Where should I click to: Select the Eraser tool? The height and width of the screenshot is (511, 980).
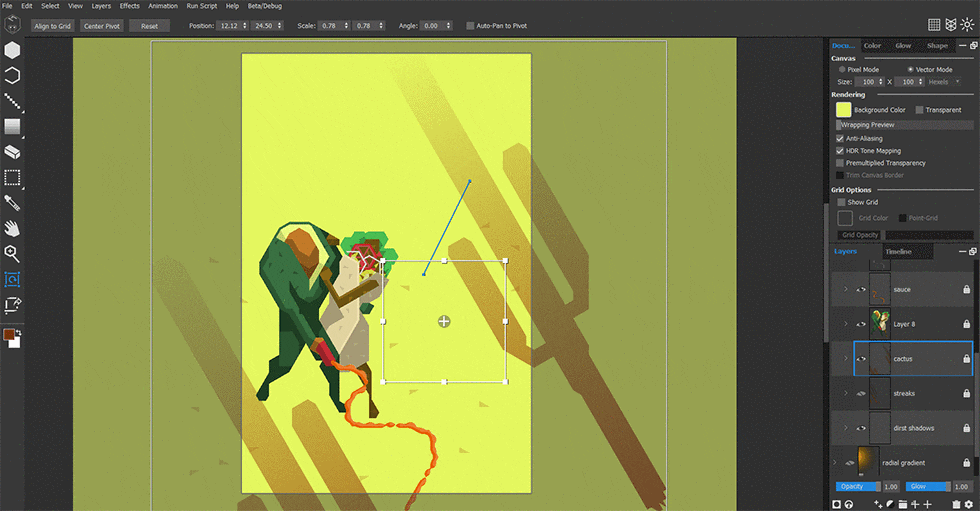pos(12,153)
